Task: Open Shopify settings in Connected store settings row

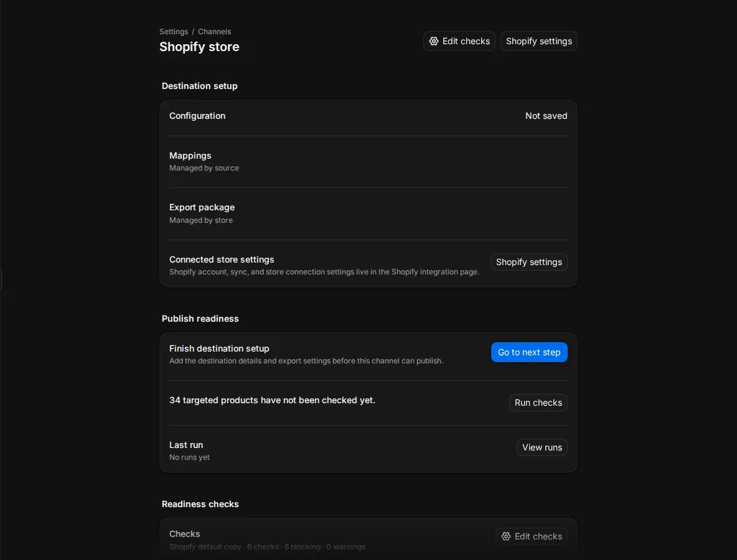Action: (528, 262)
